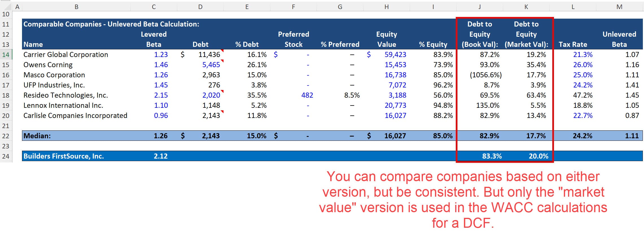Click unlevered beta value 1.41
This screenshot has width=644, height=239.
point(632,85)
